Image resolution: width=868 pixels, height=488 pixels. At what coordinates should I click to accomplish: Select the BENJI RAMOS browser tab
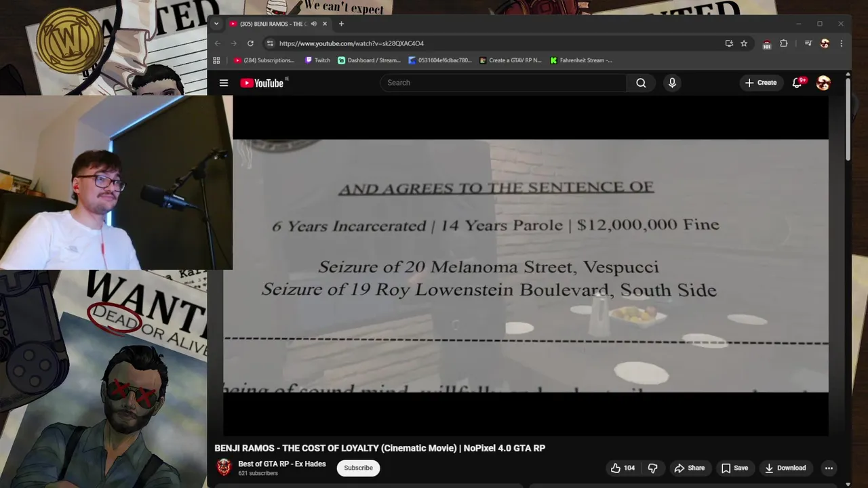click(277, 24)
